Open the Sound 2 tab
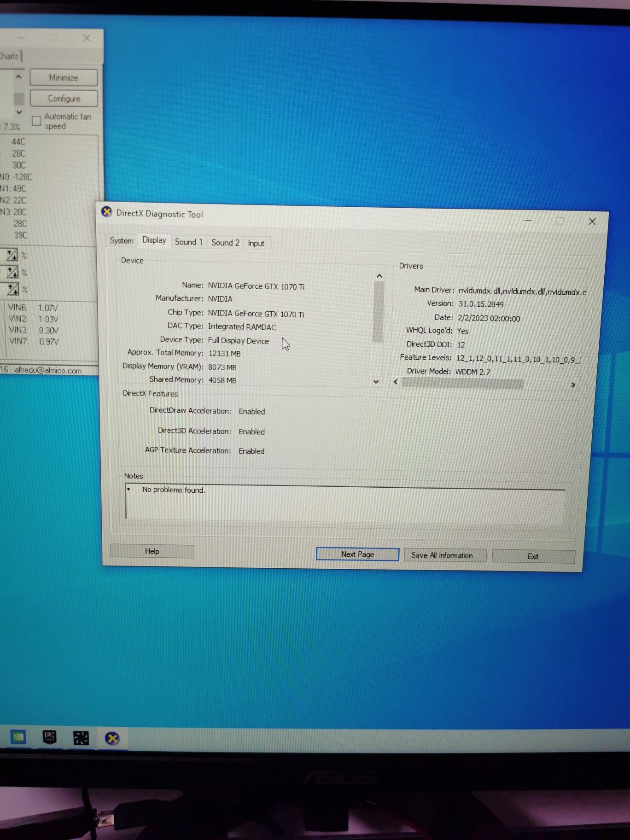The height and width of the screenshot is (840, 630). pyautogui.click(x=225, y=243)
